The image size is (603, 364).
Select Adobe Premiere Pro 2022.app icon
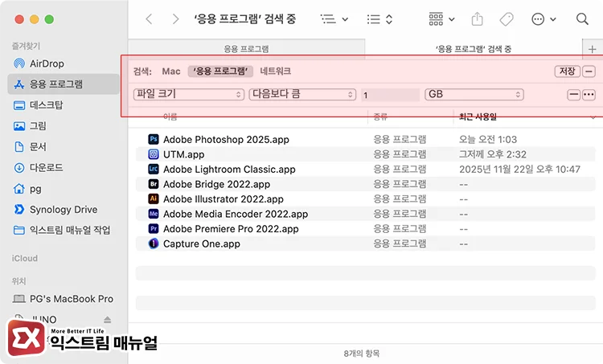[x=154, y=229]
